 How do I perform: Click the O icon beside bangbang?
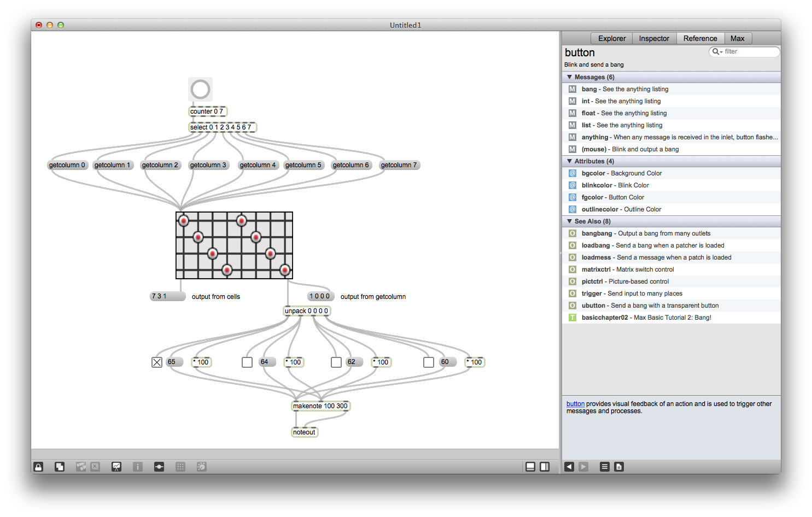[x=572, y=233]
